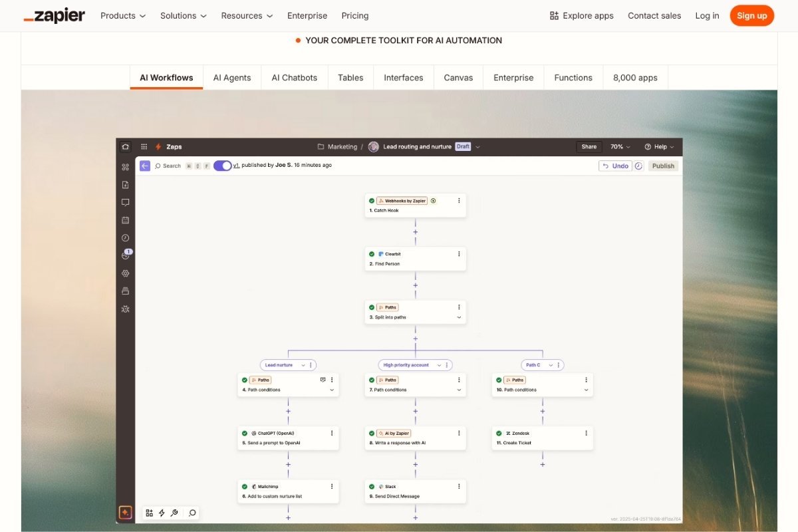Click the editor Search field
This screenshot has width=798, height=532.
tap(182, 166)
